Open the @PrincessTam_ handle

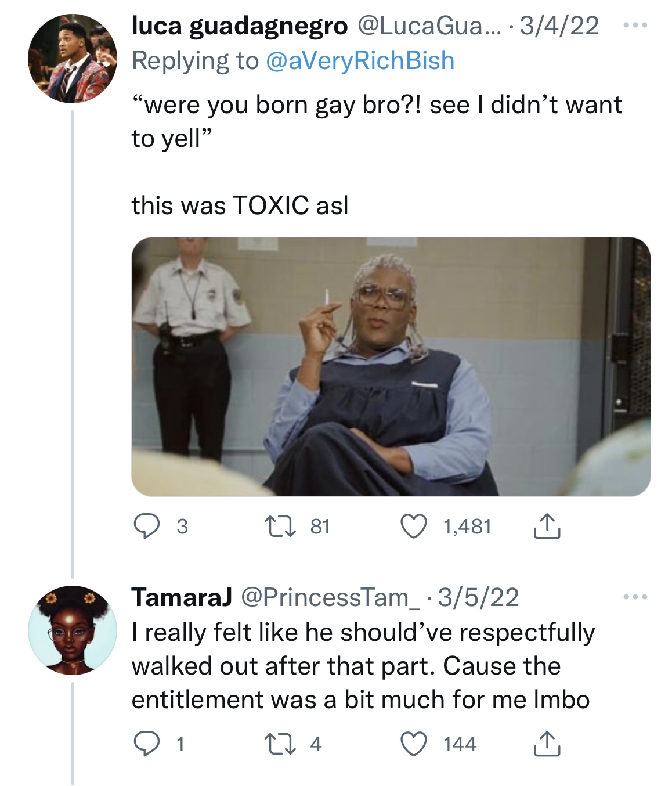[329, 597]
